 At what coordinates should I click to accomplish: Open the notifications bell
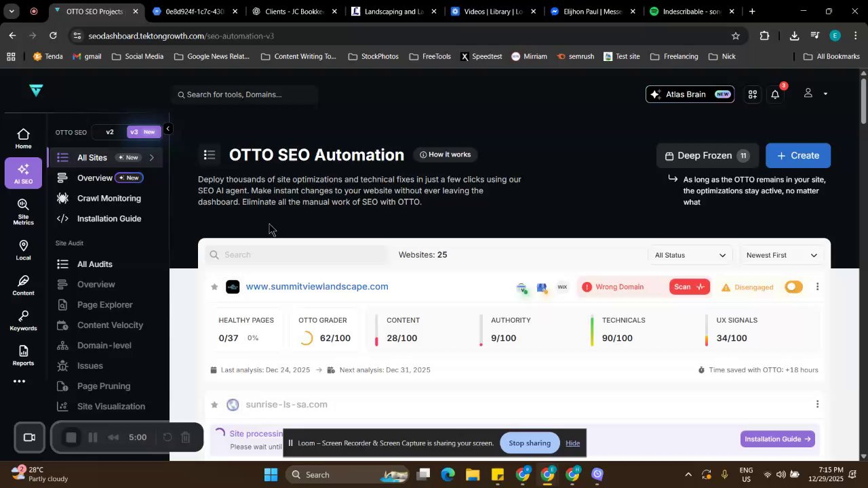[x=775, y=94]
